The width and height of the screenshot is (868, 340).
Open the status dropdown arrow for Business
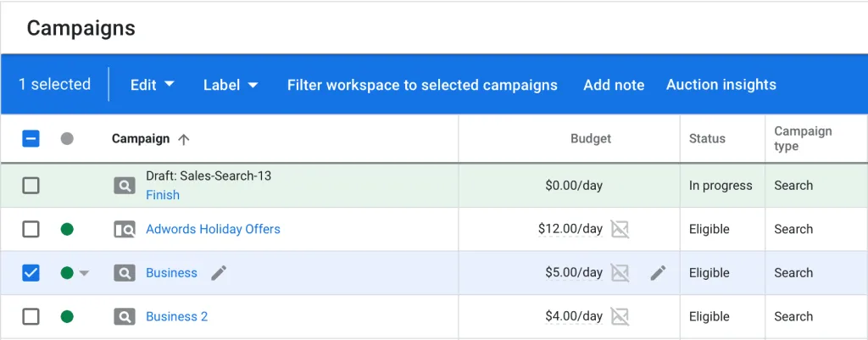click(x=84, y=274)
